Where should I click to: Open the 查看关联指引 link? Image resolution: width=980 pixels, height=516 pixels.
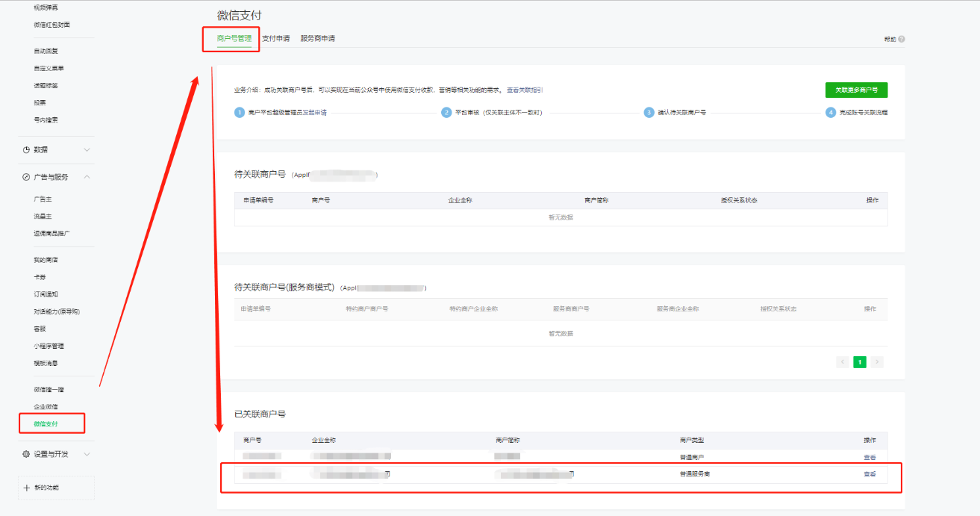click(525, 90)
